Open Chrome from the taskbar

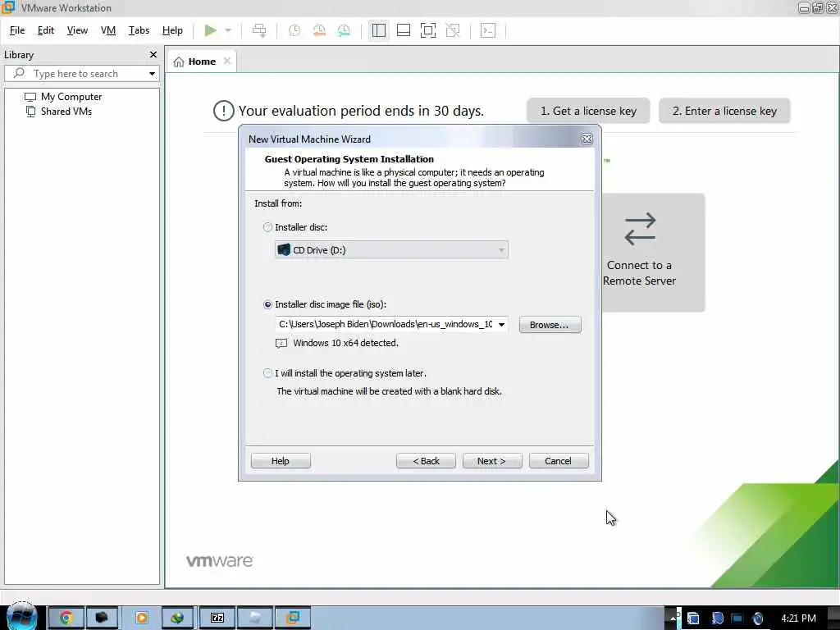click(66, 618)
